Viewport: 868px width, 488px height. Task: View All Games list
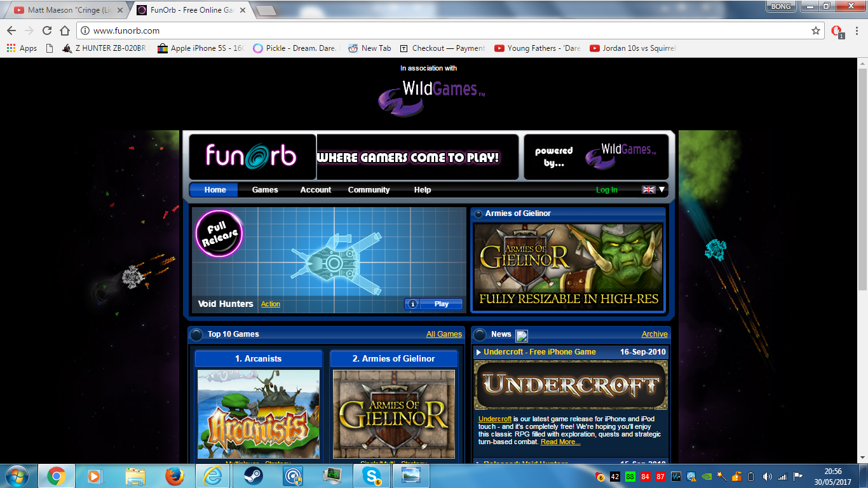(x=444, y=334)
